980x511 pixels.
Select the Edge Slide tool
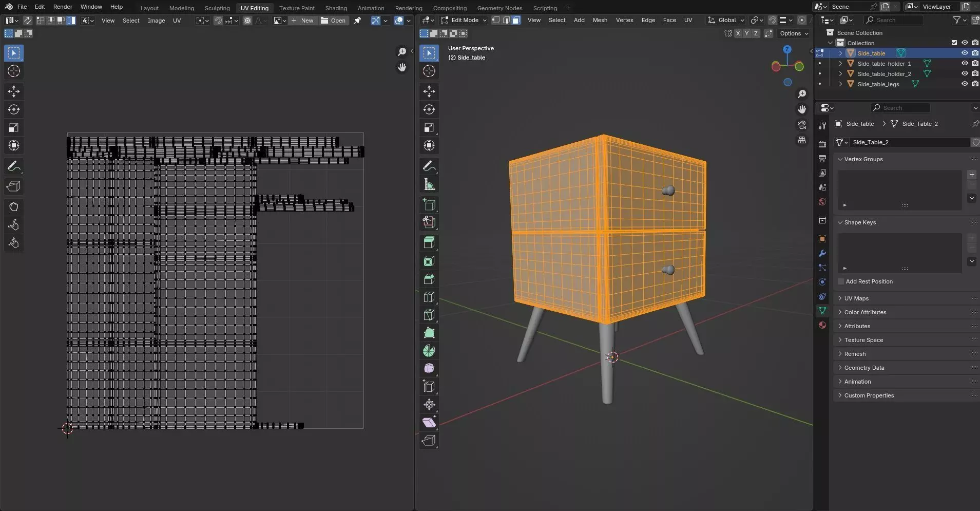(429, 387)
